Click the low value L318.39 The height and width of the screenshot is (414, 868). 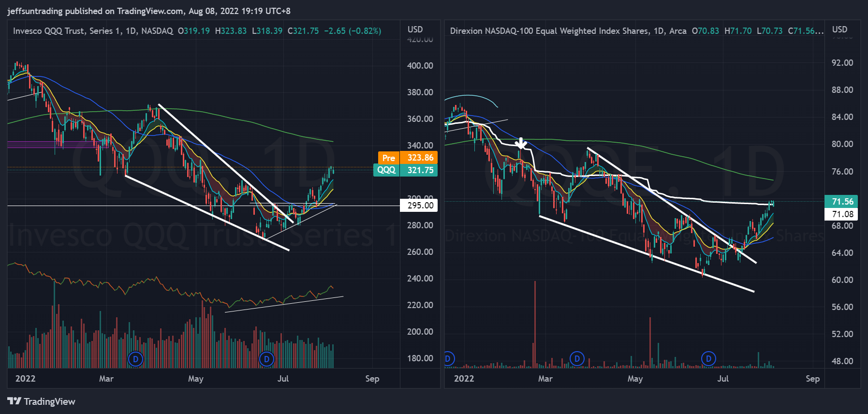(x=267, y=31)
